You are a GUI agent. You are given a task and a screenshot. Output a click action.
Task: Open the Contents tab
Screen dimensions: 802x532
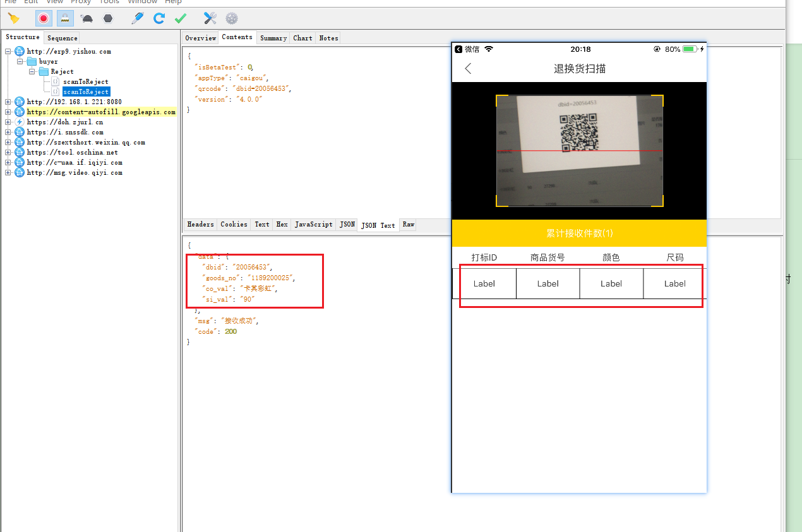tap(237, 37)
